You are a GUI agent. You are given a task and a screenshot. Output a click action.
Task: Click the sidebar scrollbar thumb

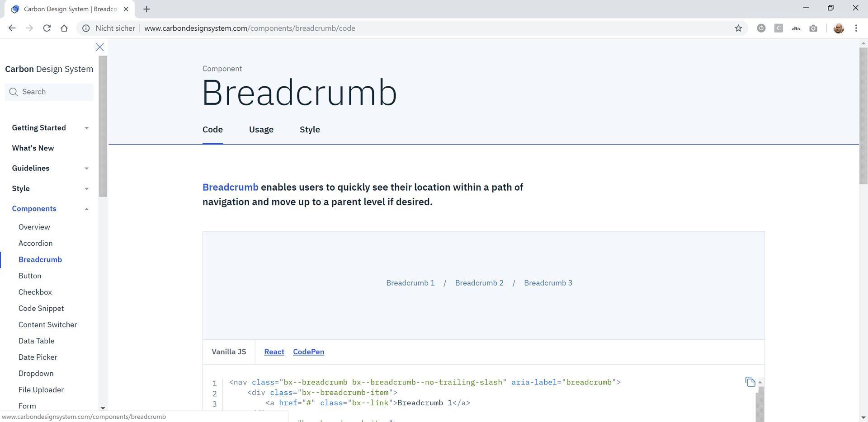pyautogui.click(x=103, y=127)
